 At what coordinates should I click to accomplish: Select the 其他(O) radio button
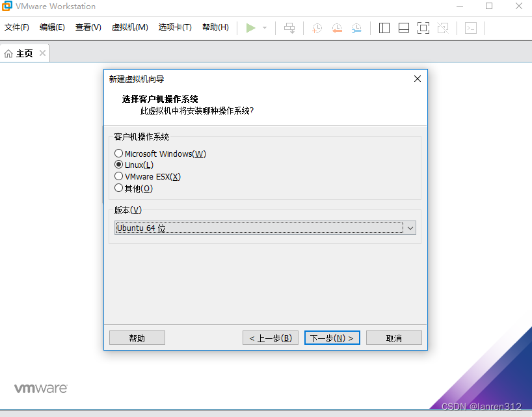[x=118, y=187]
